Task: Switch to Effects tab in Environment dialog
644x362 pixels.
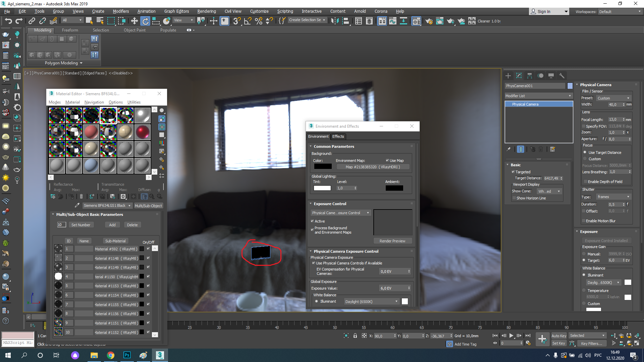Action: tap(337, 136)
